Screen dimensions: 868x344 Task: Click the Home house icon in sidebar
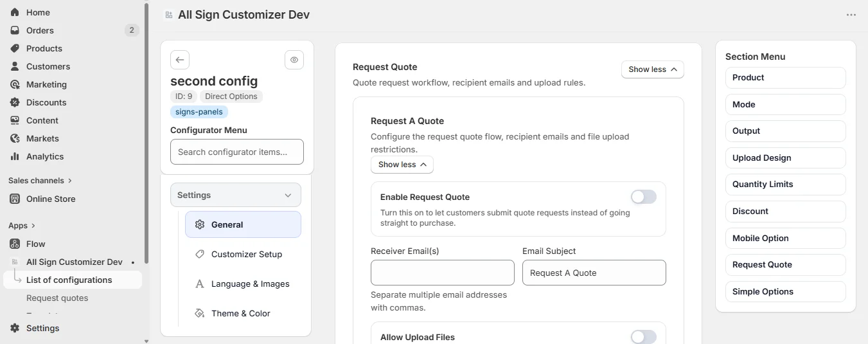pos(15,12)
